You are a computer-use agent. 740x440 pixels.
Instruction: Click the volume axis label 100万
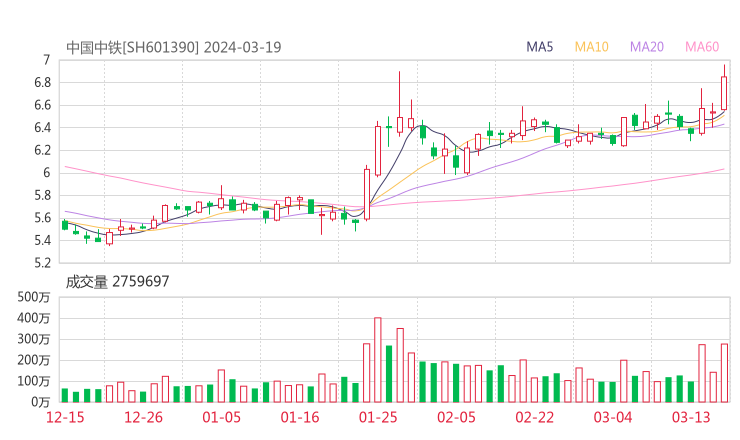tap(33, 381)
